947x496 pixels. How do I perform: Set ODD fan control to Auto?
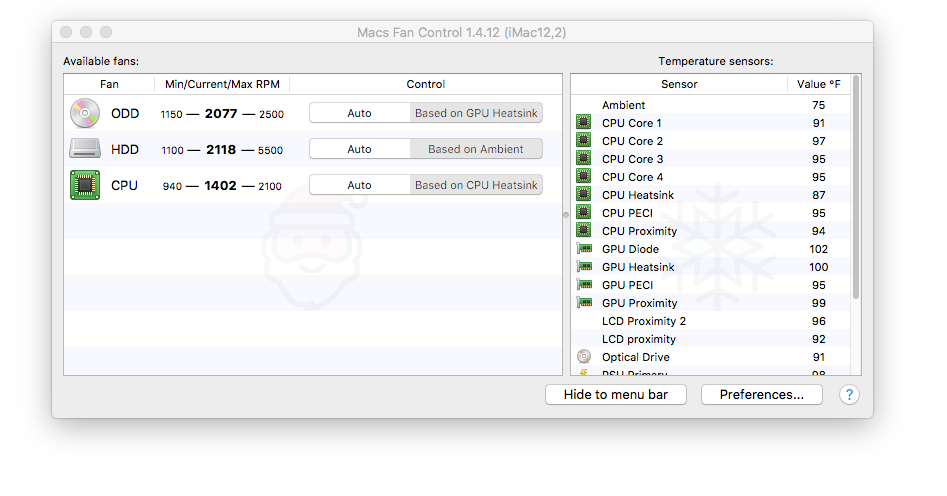359,113
